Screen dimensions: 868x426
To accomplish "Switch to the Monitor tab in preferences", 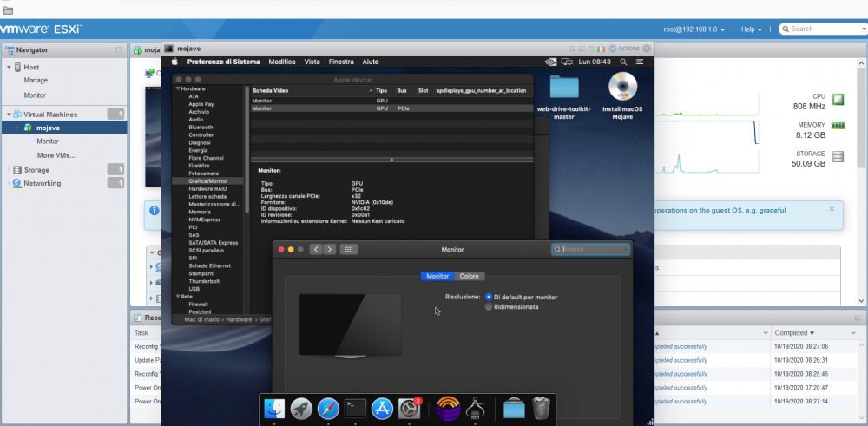I will (x=437, y=276).
